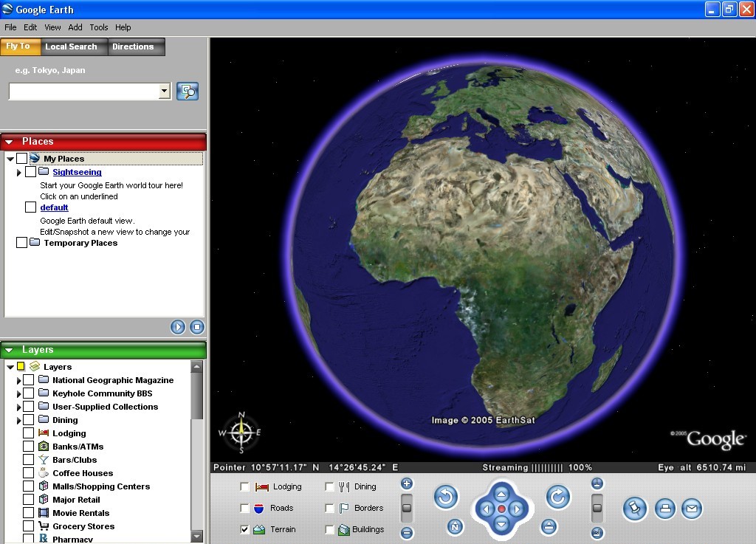Image resolution: width=756 pixels, height=544 pixels.
Task: Click the Coffee Houses cup icon
Action: point(44,472)
